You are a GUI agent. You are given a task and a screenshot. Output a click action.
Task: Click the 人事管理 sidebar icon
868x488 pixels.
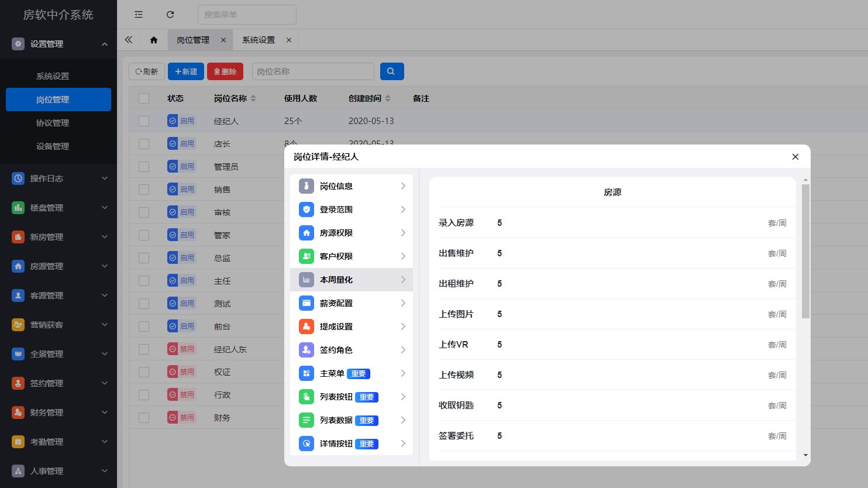click(x=18, y=471)
